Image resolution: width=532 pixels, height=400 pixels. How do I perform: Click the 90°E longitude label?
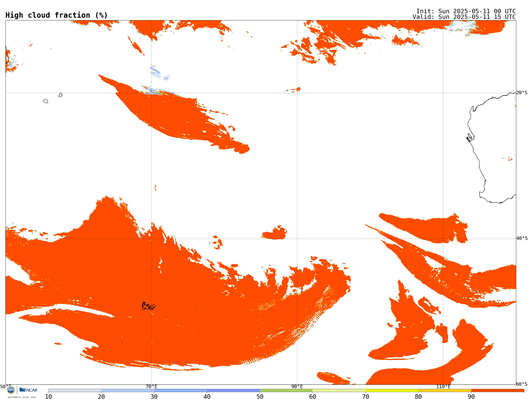tap(297, 386)
